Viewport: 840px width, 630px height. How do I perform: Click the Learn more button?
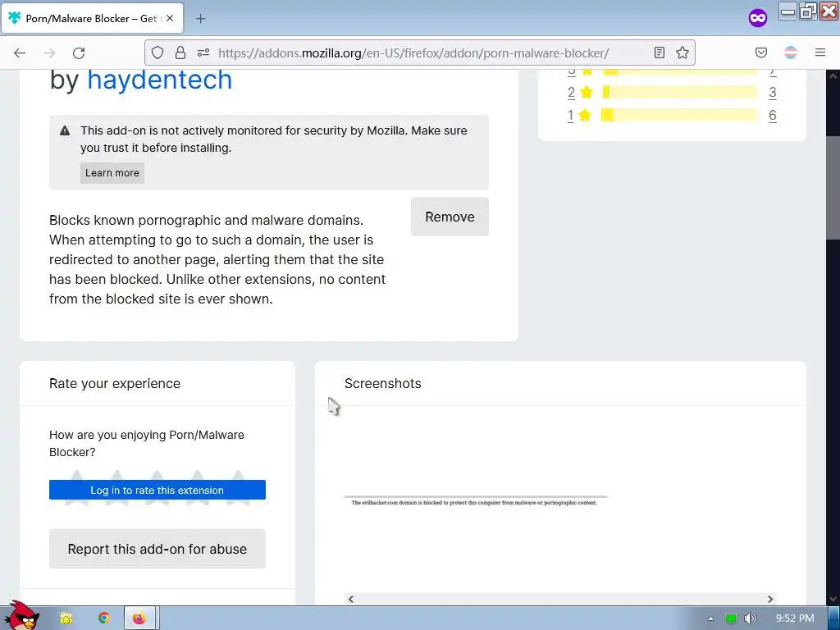[112, 173]
